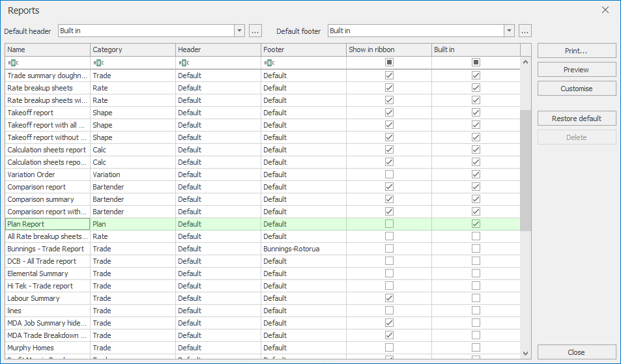The width and height of the screenshot is (621, 364).
Task: Open default footer browse ellipsis button
Action: 525,31
